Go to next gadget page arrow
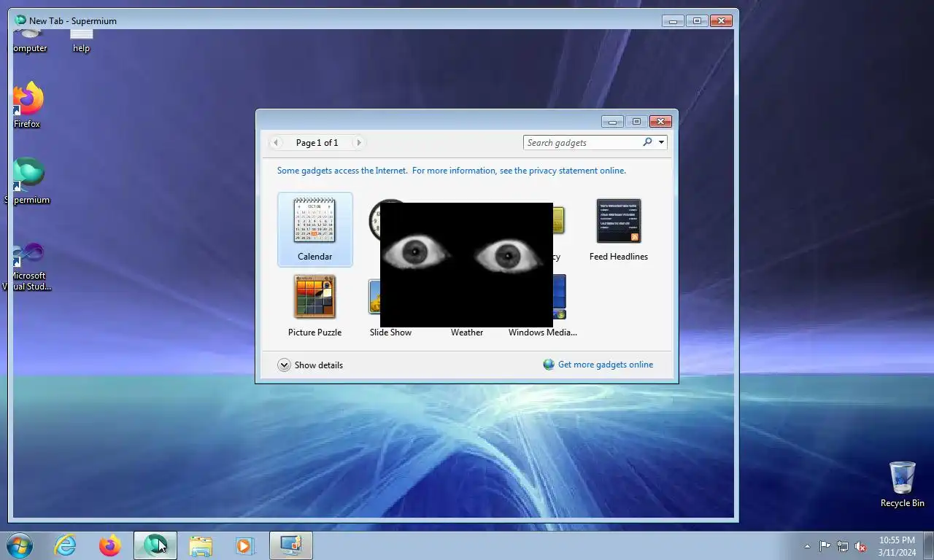This screenshot has width=934, height=560. point(358,143)
